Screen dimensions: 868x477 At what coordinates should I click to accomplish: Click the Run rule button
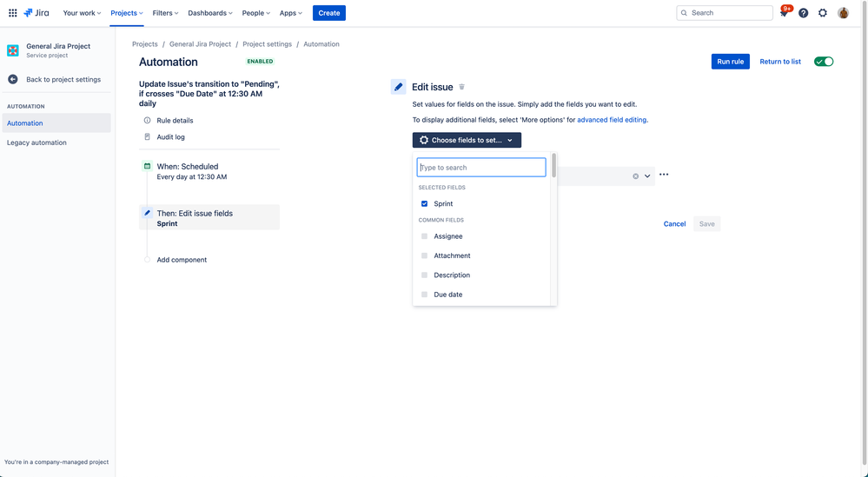point(730,62)
